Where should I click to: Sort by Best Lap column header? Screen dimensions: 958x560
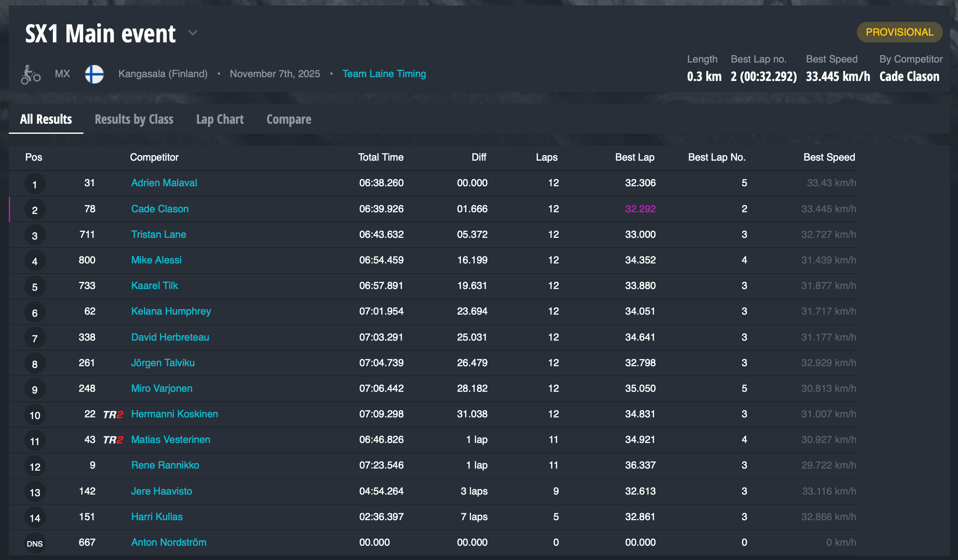(x=634, y=157)
